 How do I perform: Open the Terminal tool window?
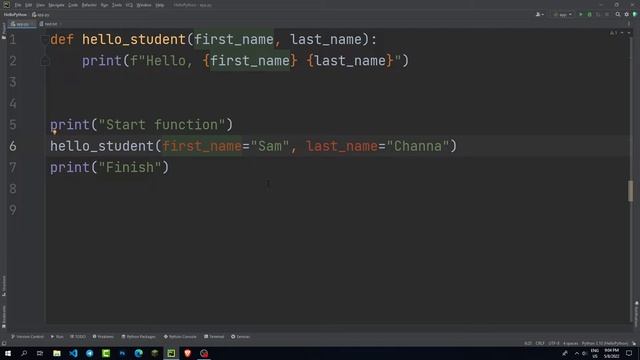tap(214, 337)
